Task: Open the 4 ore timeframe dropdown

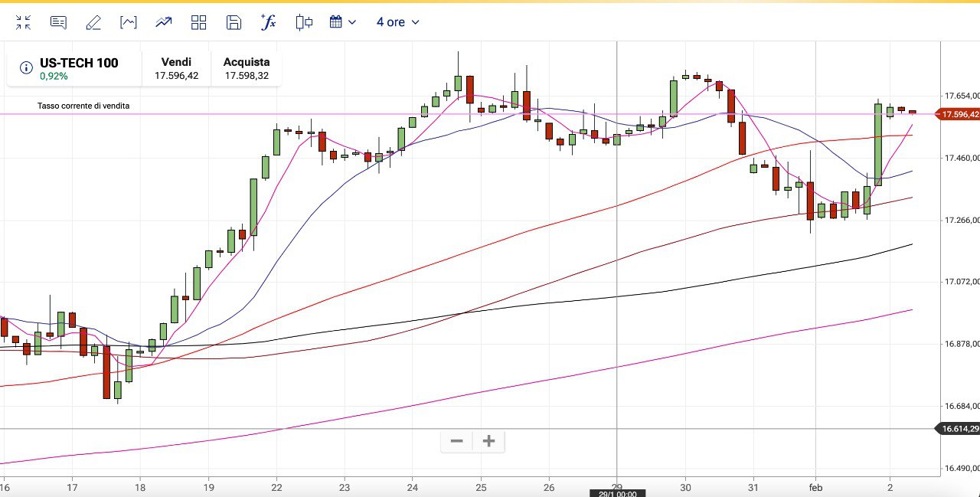Action: tap(397, 22)
